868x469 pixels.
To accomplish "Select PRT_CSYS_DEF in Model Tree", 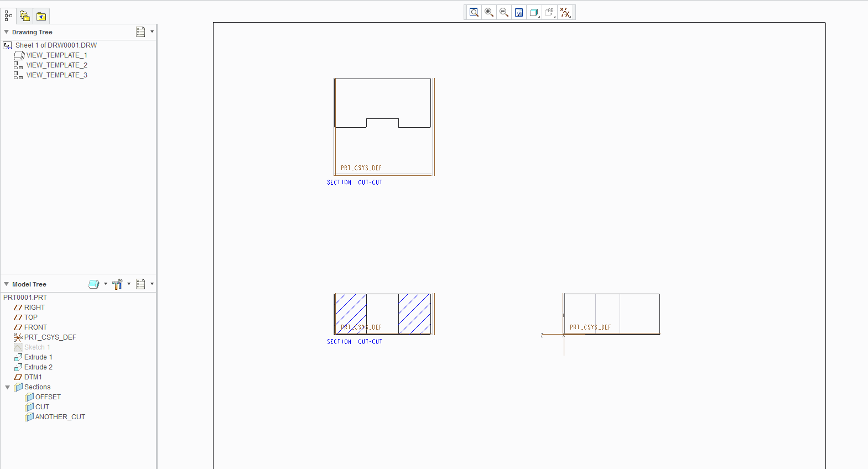I will click(x=50, y=337).
